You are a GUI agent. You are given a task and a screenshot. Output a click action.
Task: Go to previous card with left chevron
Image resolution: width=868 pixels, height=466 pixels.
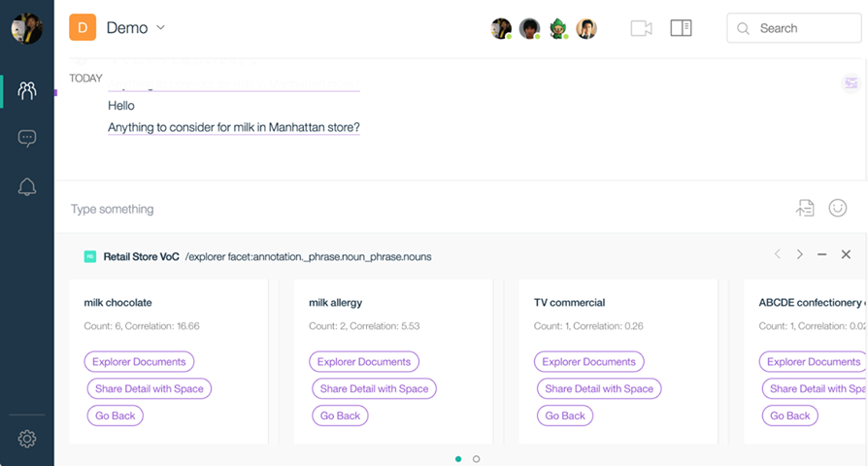tap(777, 254)
